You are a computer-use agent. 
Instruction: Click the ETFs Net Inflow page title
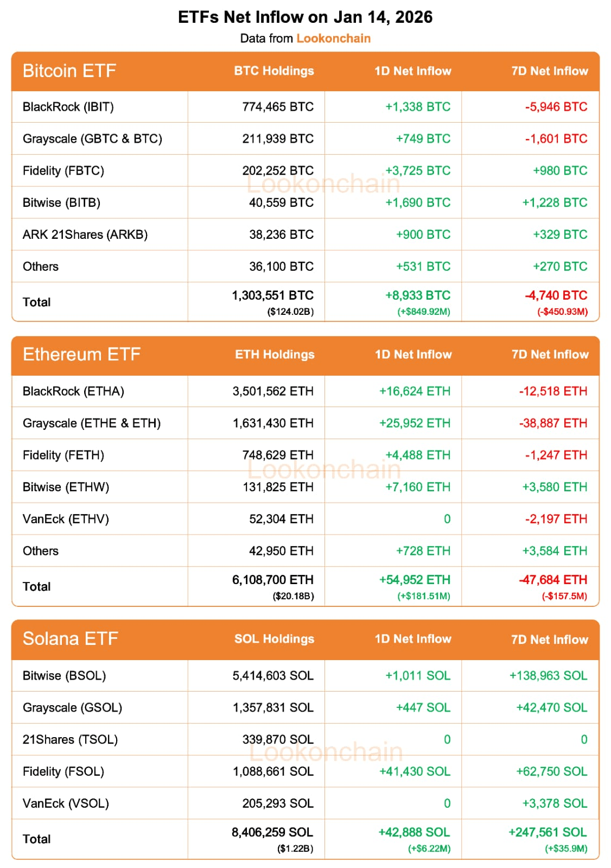(x=305, y=17)
